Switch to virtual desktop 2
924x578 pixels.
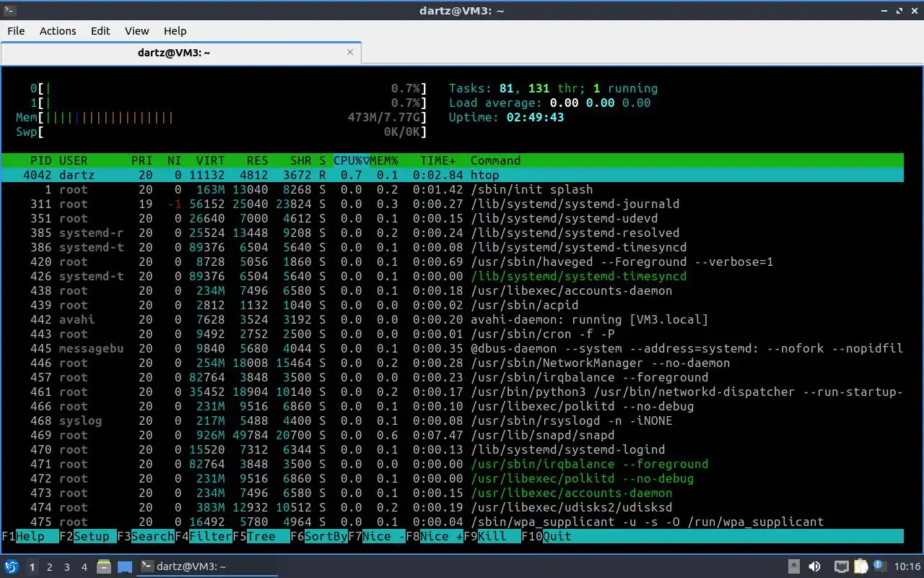50,567
